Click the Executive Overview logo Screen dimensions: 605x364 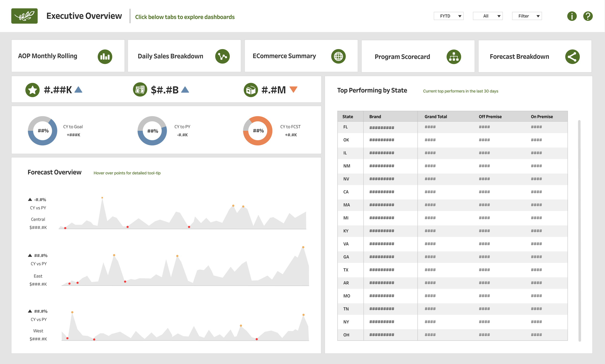click(24, 16)
